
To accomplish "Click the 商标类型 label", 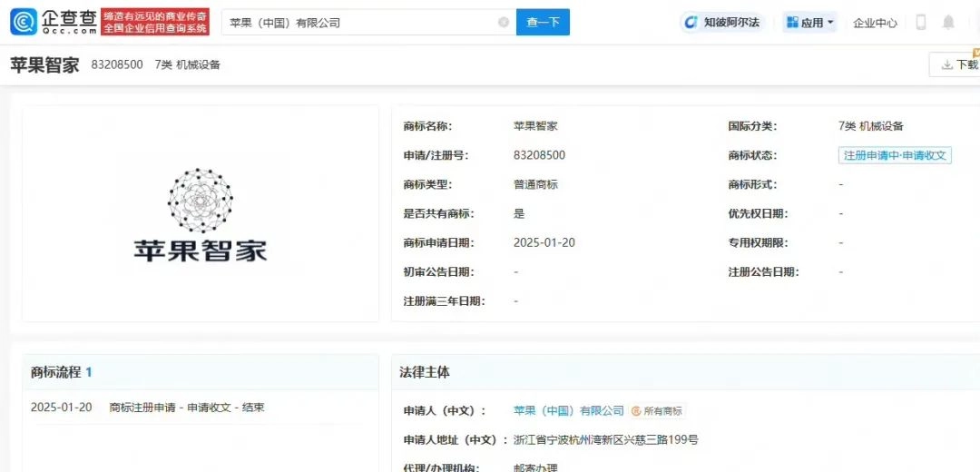I will (x=426, y=184).
